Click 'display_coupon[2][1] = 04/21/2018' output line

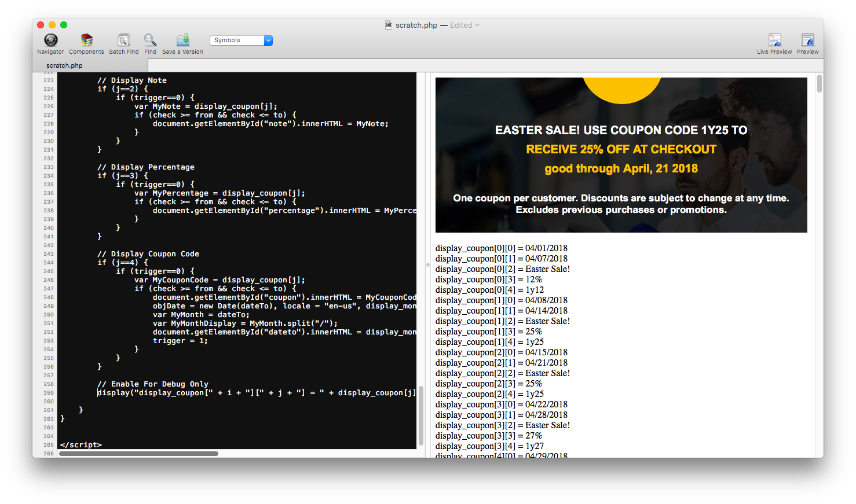click(x=502, y=363)
